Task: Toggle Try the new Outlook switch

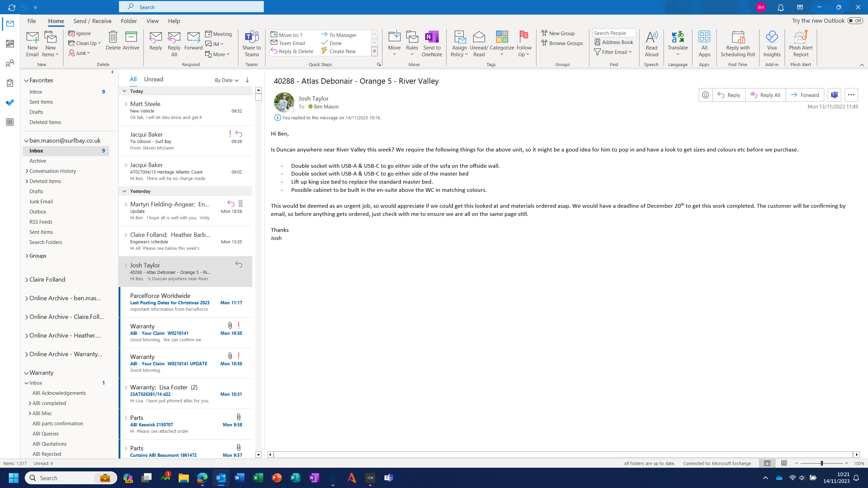Action: (x=854, y=21)
